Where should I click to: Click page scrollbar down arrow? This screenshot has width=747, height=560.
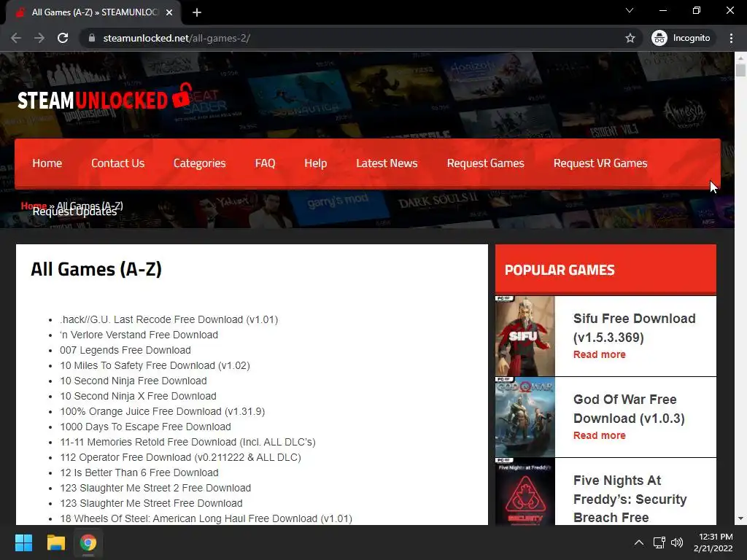tap(740, 518)
